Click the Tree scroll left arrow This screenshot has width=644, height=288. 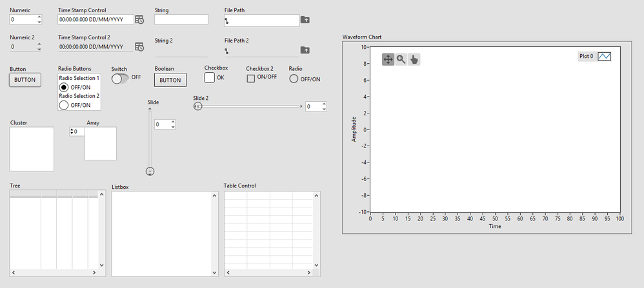(13, 273)
